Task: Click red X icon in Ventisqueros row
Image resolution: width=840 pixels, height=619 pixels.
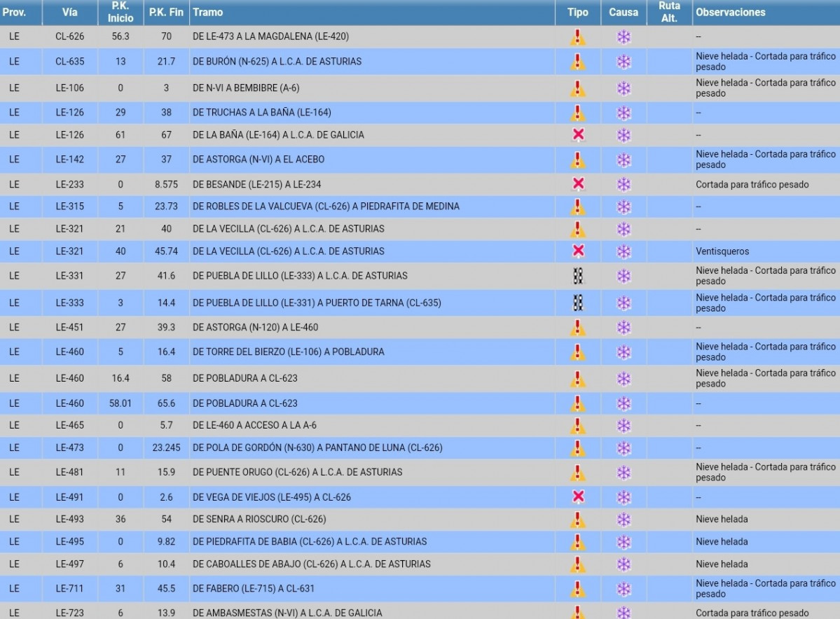Action: [578, 251]
